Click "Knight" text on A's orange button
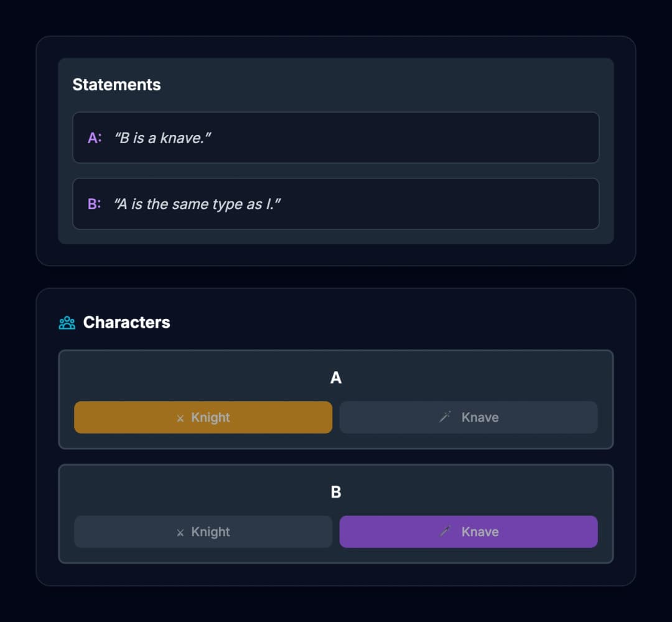 pyautogui.click(x=210, y=417)
